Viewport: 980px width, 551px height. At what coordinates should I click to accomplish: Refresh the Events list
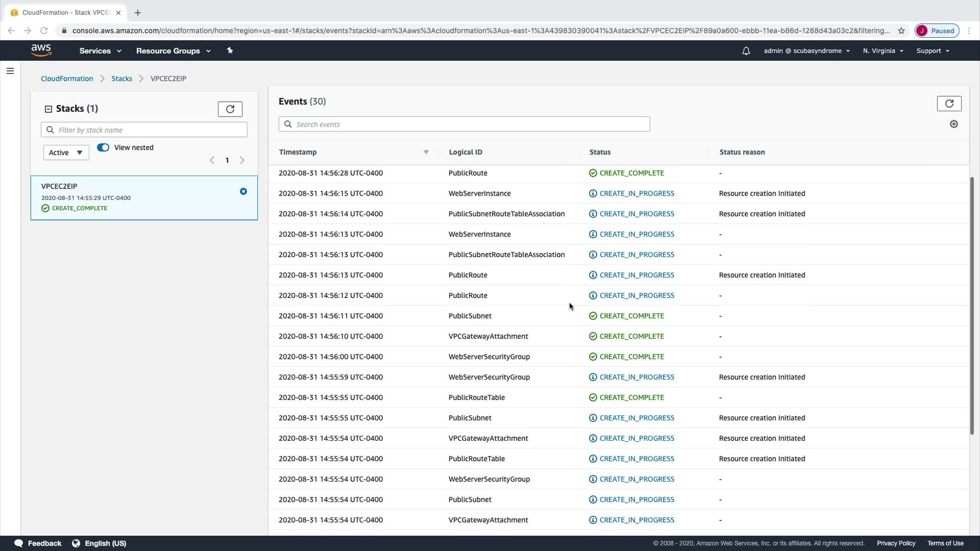948,103
